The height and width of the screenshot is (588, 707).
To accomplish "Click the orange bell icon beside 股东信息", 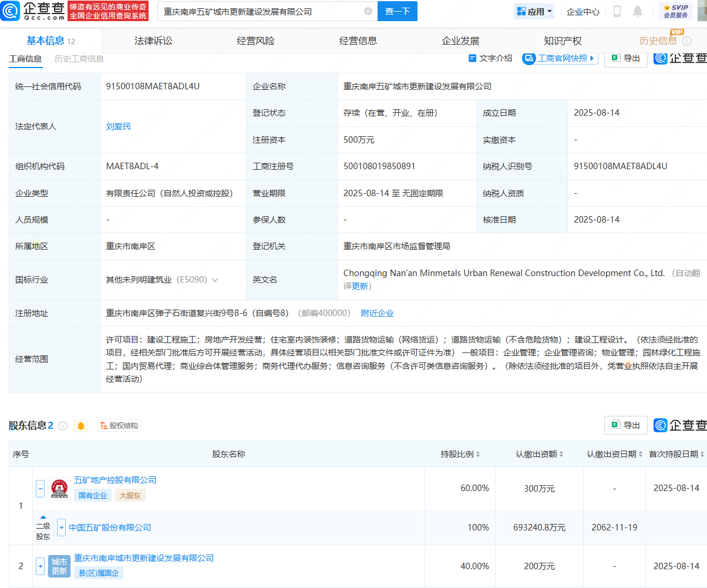I will (81, 426).
